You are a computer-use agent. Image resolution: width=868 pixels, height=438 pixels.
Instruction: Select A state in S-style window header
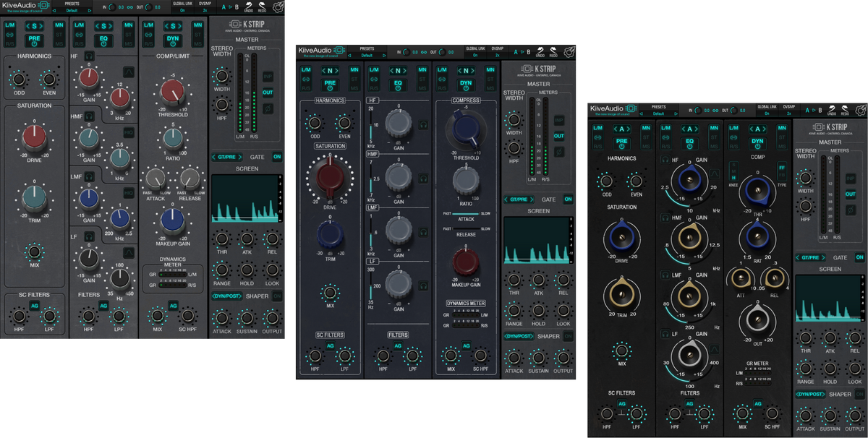(225, 7)
